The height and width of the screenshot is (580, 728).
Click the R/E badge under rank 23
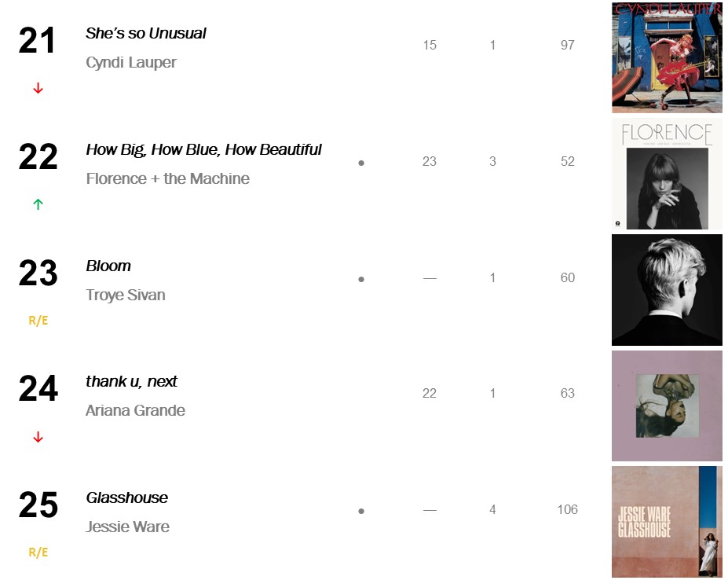pos(38,321)
